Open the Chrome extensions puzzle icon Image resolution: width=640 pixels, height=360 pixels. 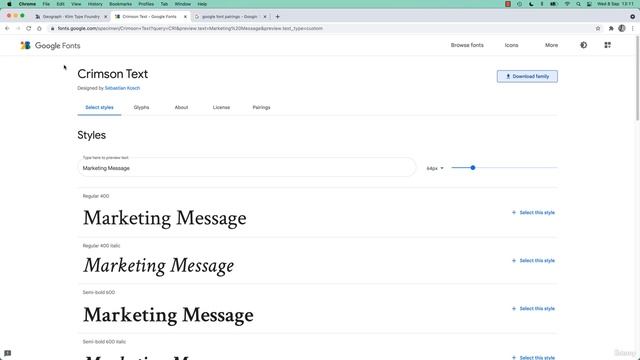pos(611,28)
